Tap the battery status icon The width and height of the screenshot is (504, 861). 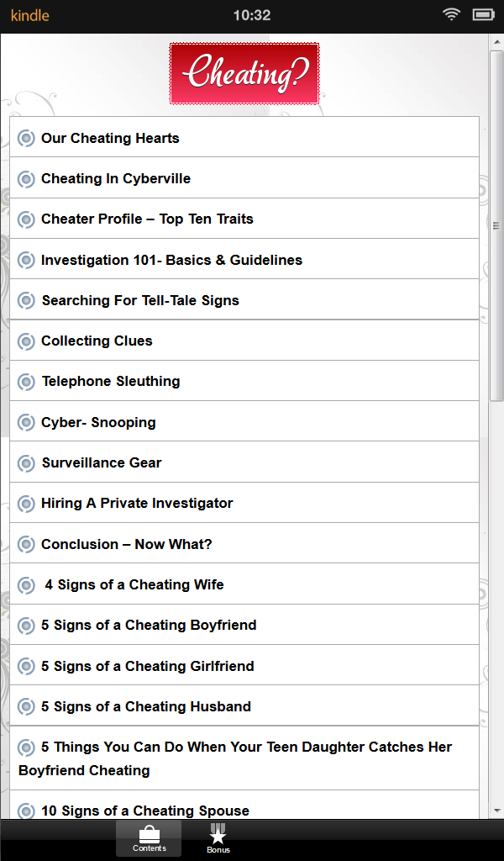pyautogui.click(x=483, y=14)
